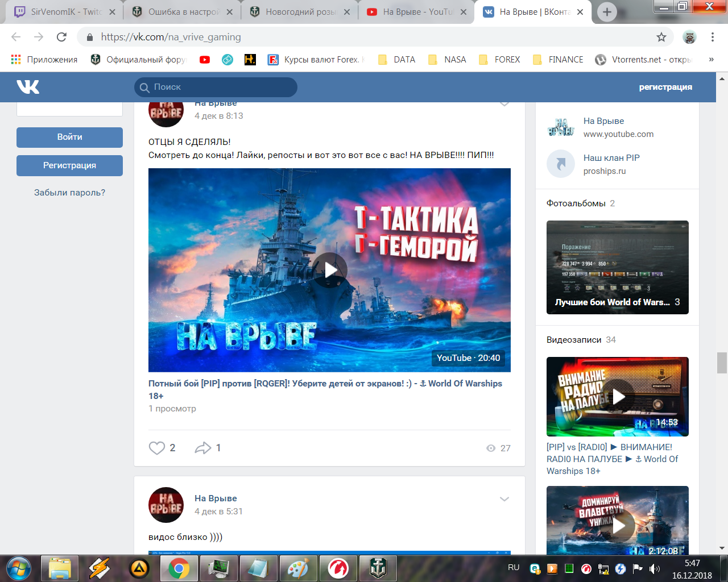The image size is (728, 582).
Task: Open the Paint palette taskbar icon
Action: tap(298, 568)
